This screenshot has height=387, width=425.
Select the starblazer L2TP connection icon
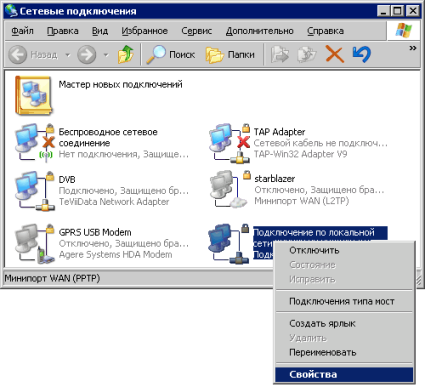click(x=230, y=189)
